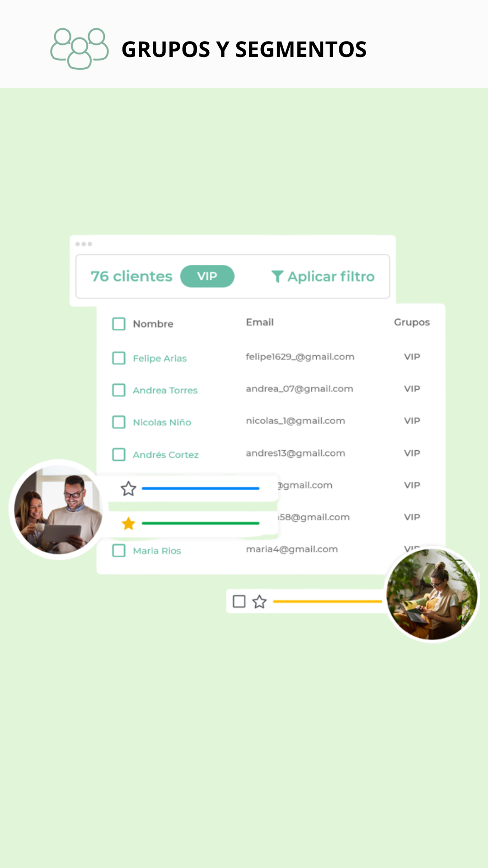Click the empty star outline above blue line
This screenshot has width=488, height=868.
tap(128, 489)
